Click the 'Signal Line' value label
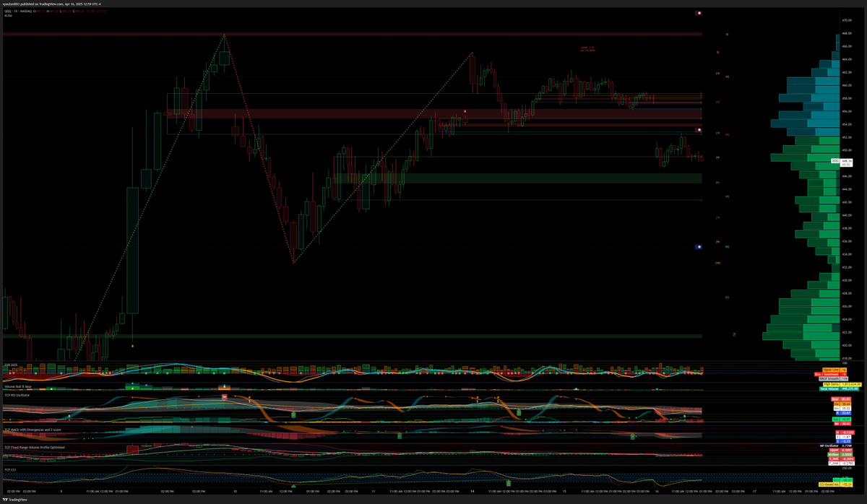The height and width of the screenshot is (504, 867). point(834,370)
